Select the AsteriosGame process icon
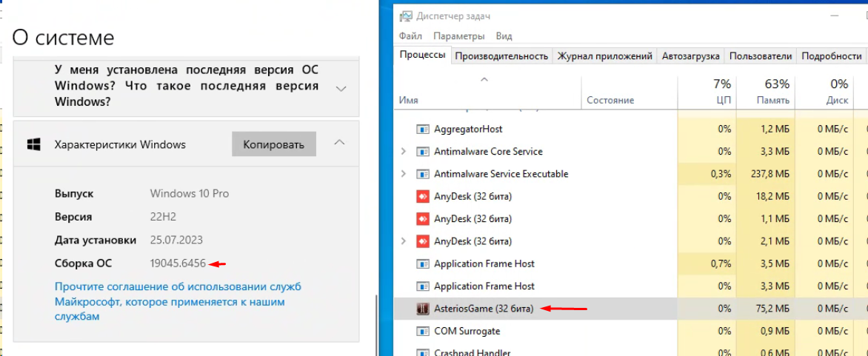The width and height of the screenshot is (868, 356). pos(423,309)
